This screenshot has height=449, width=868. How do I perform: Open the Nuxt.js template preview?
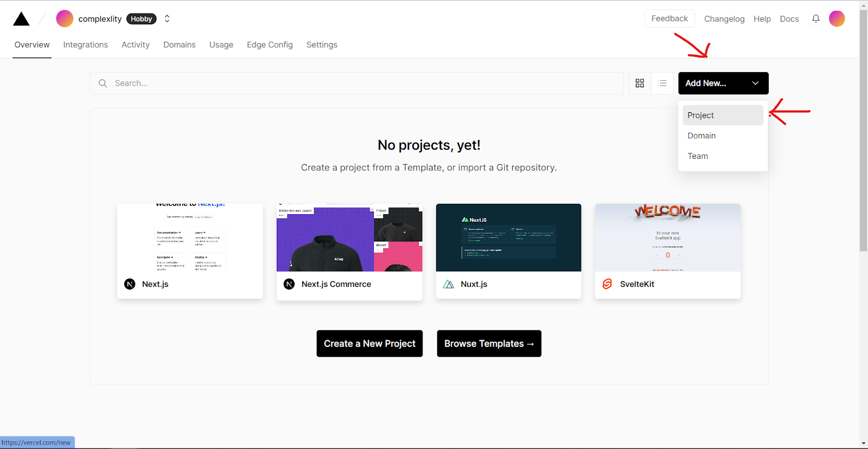click(509, 238)
